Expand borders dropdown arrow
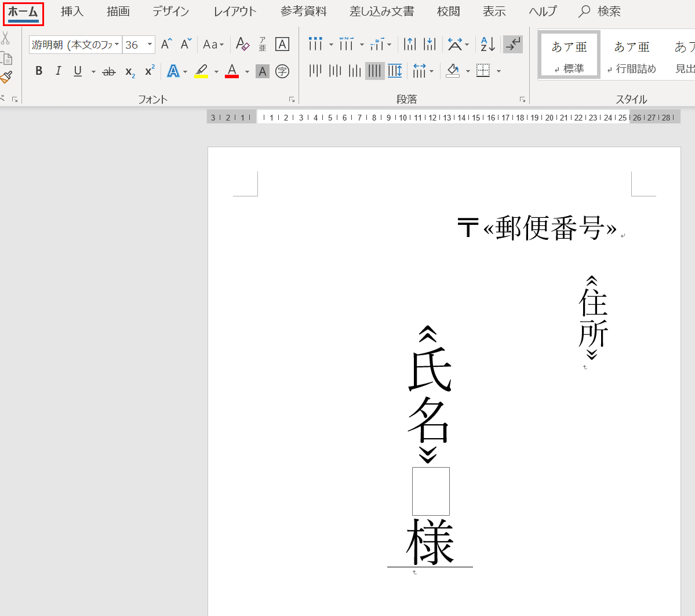 point(498,71)
